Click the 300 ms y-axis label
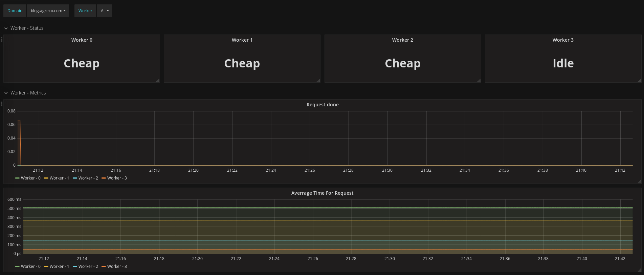 click(x=14, y=227)
